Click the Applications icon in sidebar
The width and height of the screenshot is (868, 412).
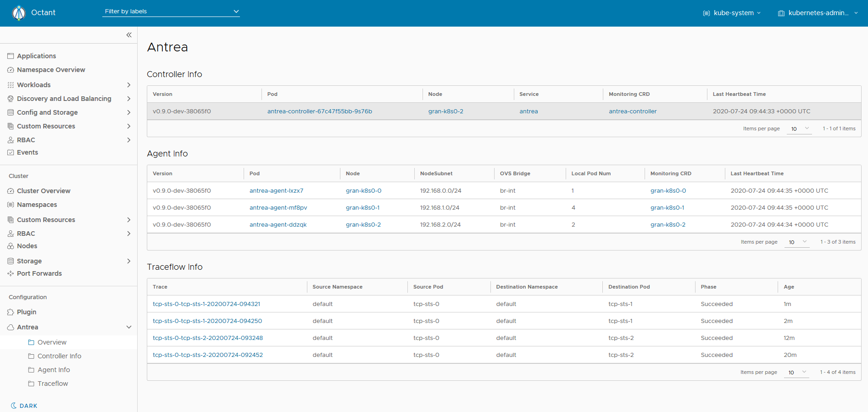tap(11, 56)
